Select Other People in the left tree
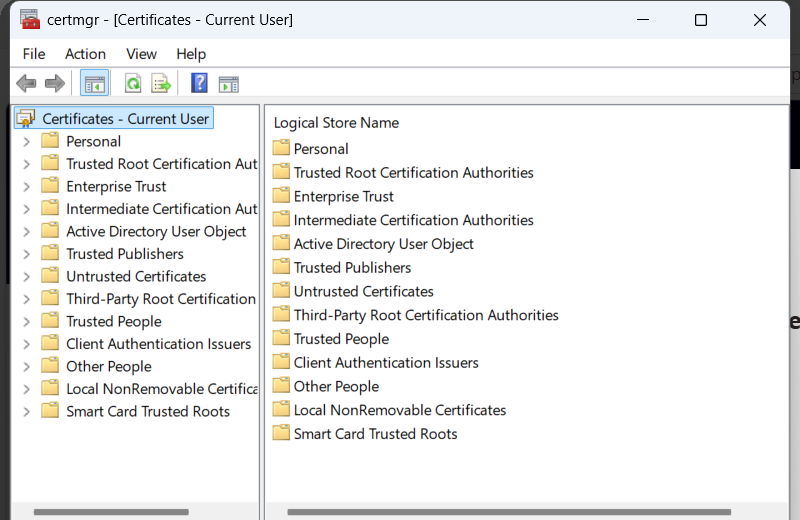This screenshot has height=520, width=800. [109, 366]
